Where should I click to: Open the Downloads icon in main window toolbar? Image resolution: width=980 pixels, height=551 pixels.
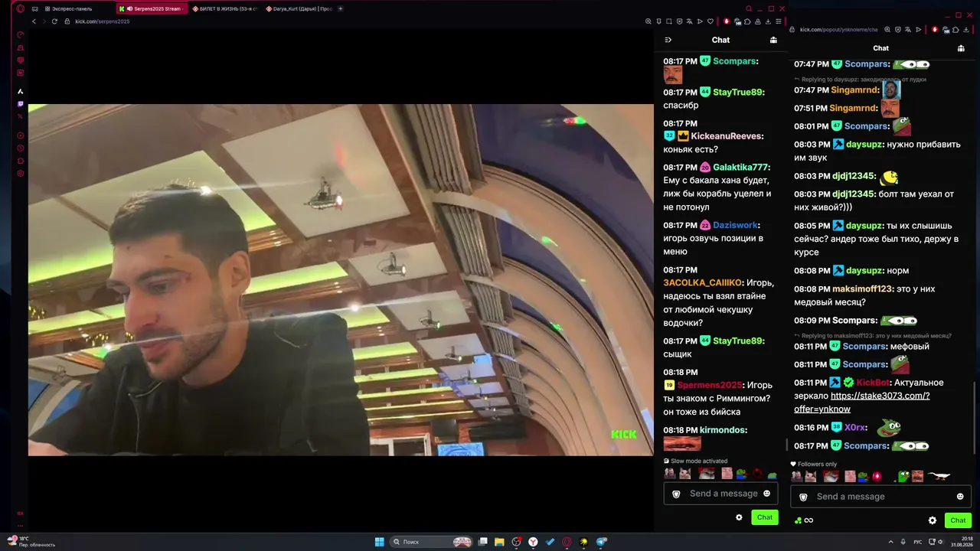coord(768,21)
